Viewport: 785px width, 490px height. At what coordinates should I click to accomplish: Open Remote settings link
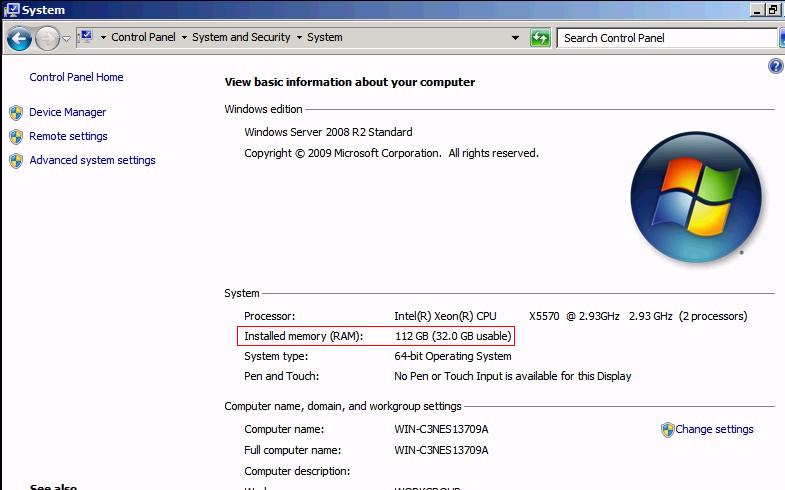point(68,136)
